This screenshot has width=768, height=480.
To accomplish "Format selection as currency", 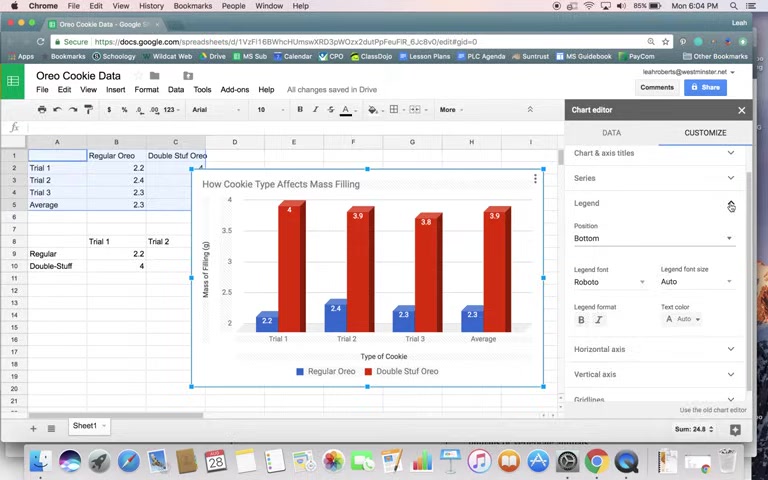I will (109, 110).
